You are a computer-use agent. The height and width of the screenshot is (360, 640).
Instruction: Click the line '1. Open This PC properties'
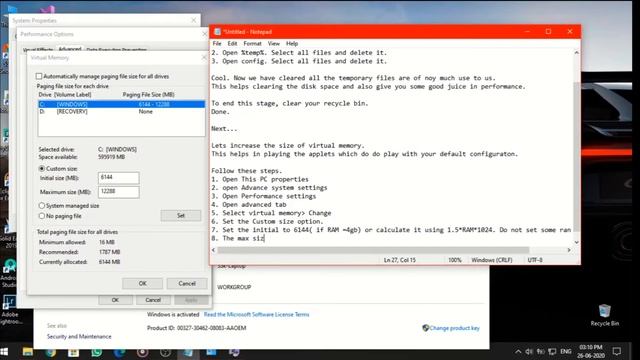click(260, 179)
